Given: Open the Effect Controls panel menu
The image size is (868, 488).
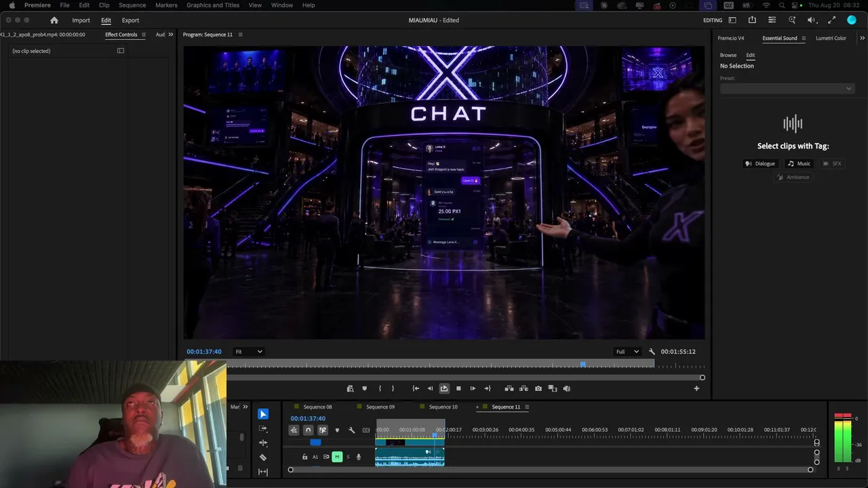Looking at the screenshot, I should point(143,35).
